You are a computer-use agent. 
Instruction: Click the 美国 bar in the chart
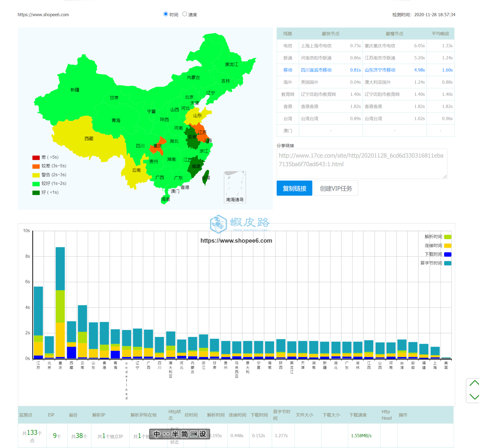tap(446, 358)
